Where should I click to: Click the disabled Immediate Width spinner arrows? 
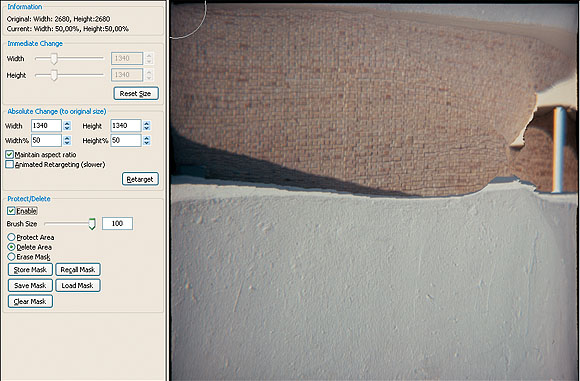[x=149, y=58]
